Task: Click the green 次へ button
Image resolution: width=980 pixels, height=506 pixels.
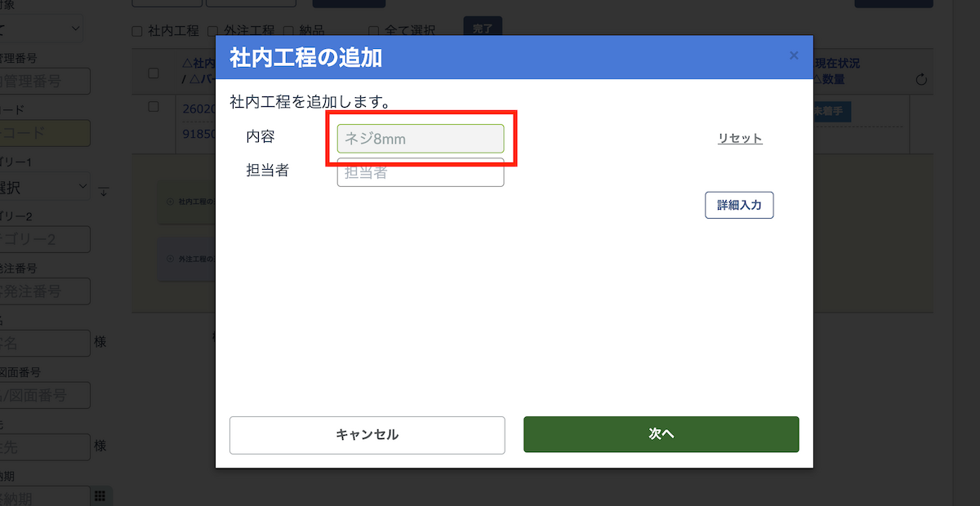Action: [661, 435]
